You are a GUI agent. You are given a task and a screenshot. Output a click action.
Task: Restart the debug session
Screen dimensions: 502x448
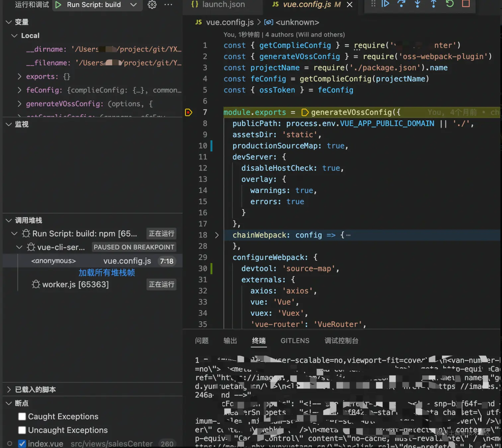450,4
